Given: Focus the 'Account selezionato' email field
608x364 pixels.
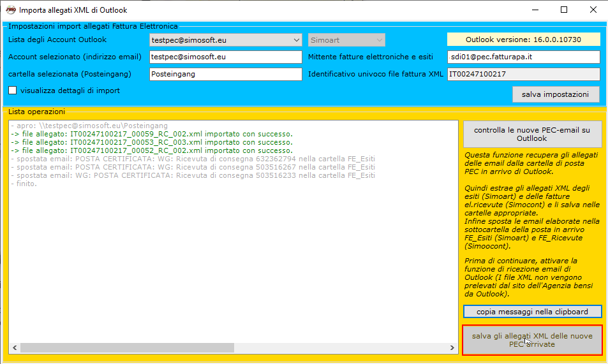Looking at the screenshot, I should [x=225, y=57].
